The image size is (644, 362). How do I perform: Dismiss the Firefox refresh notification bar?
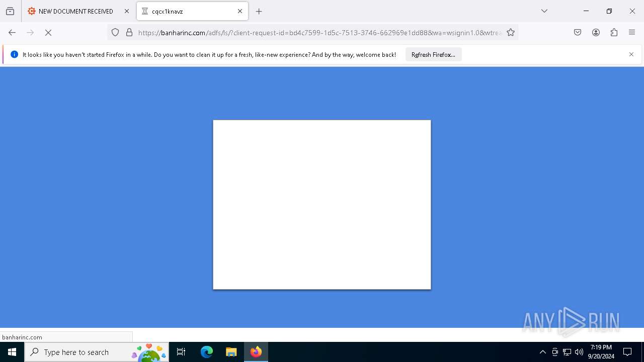click(x=631, y=54)
